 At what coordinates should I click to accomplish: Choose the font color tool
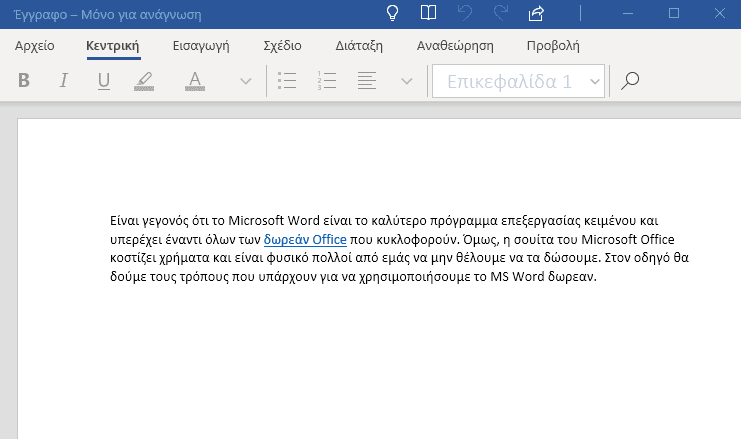point(195,81)
